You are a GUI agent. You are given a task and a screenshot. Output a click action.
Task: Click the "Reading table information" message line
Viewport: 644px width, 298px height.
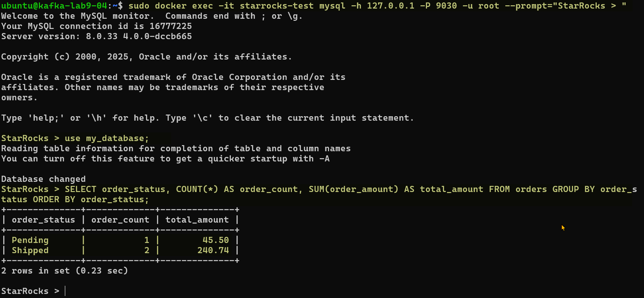(176, 148)
